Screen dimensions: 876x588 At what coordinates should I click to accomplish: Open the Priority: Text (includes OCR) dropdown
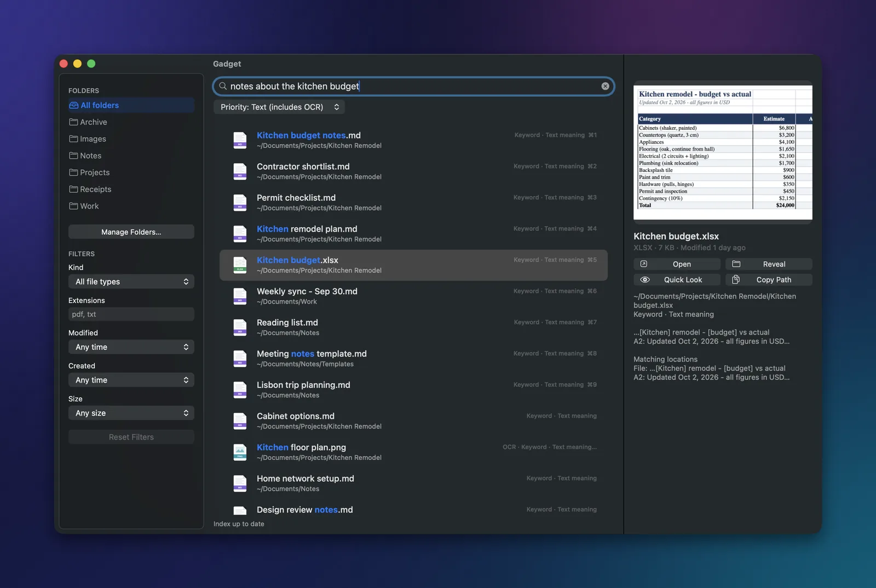[279, 107]
